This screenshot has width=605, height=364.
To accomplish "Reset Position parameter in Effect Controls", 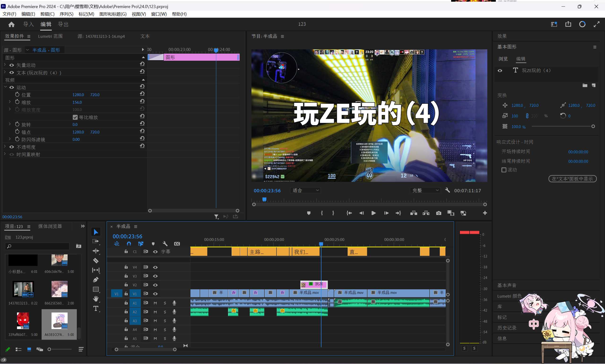I will click(x=142, y=94).
